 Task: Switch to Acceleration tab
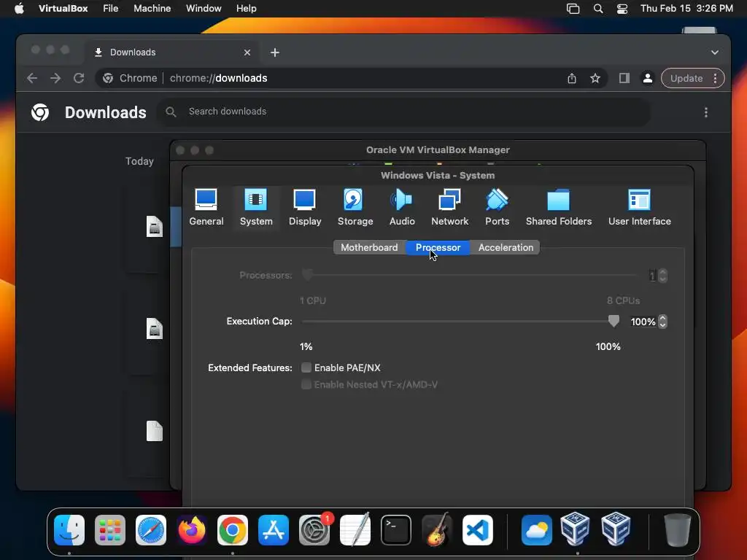click(x=506, y=248)
